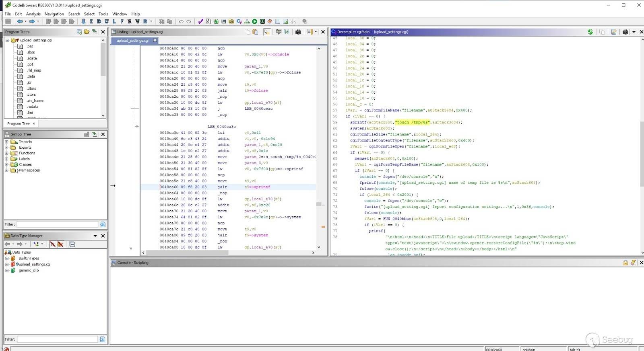This screenshot has height=351, width=644.
Task: Click the Decompile snapshot camera icon
Action: [x=625, y=32]
